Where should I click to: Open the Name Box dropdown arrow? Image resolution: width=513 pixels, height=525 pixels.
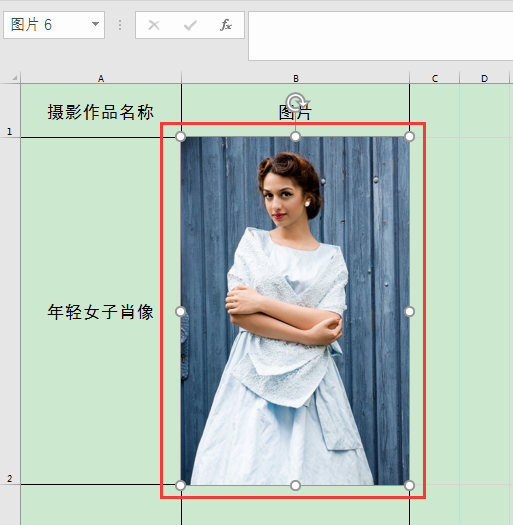coord(95,24)
